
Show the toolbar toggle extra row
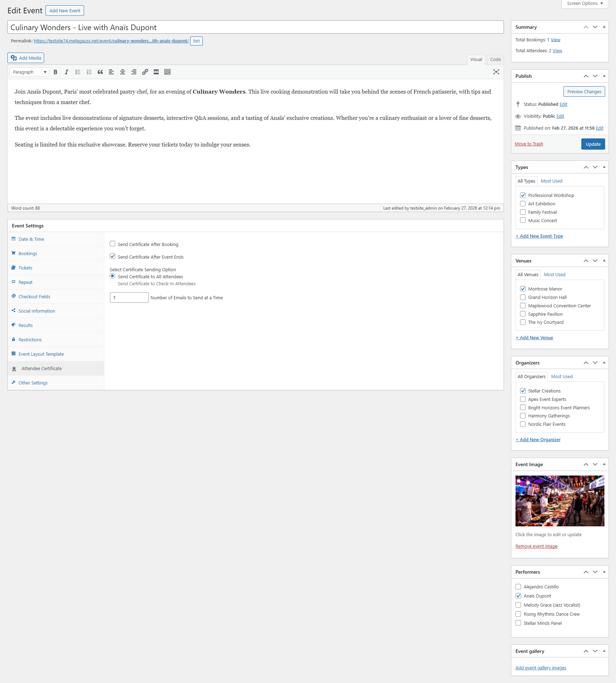click(x=167, y=72)
